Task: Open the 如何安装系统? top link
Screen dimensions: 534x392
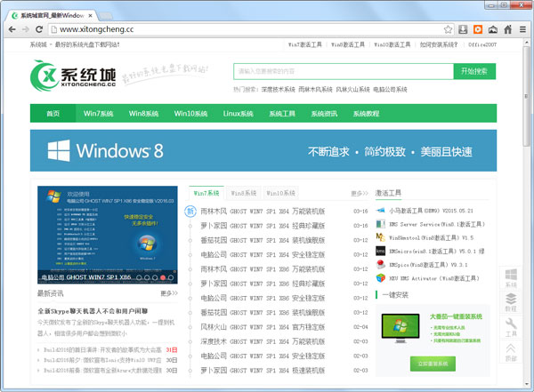Action: coord(439,44)
